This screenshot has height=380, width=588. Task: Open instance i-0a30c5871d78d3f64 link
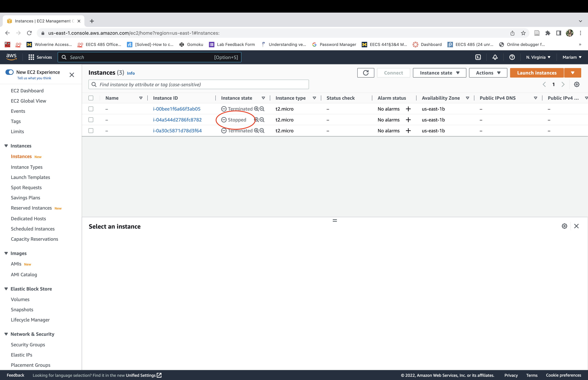point(177,131)
